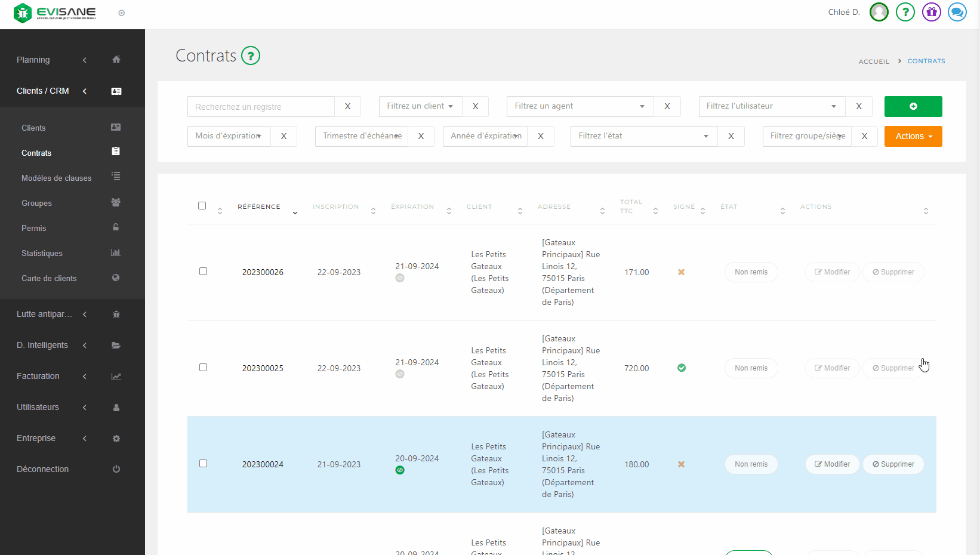This screenshot has width=980, height=555.
Task: Expand the orange Actions dropdown
Action: click(913, 136)
